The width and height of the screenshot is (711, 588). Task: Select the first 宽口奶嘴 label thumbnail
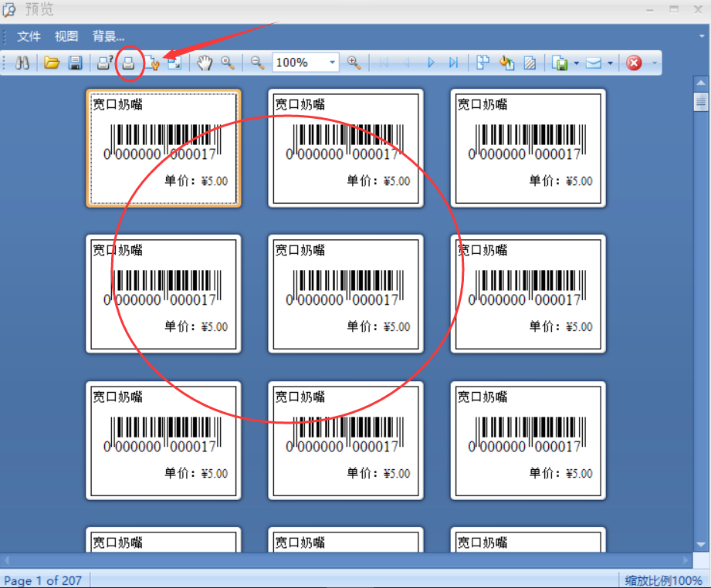(x=164, y=148)
